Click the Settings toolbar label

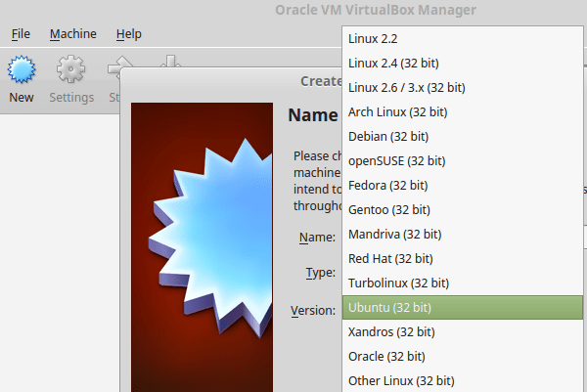click(x=71, y=98)
